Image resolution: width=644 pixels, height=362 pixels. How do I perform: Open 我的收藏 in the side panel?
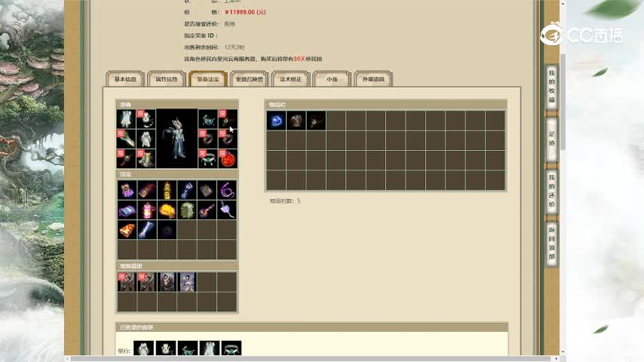click(x=551, y=87)
